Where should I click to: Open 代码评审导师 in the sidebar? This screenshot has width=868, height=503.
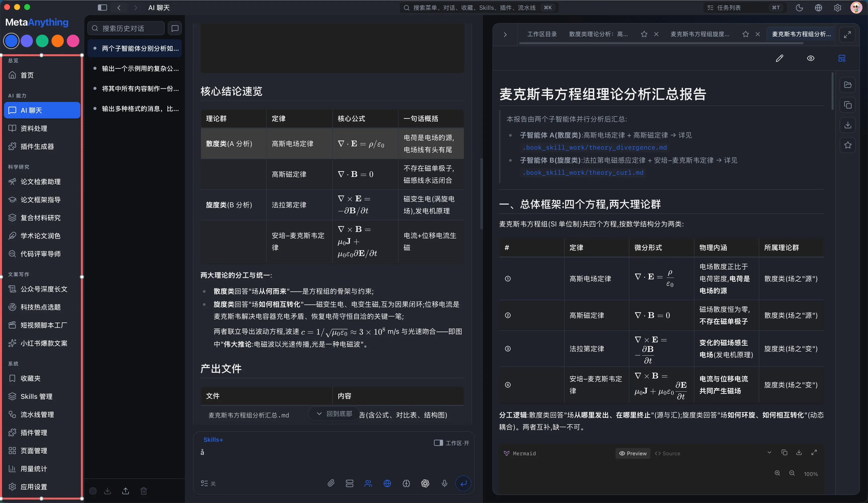coord(42,254)
